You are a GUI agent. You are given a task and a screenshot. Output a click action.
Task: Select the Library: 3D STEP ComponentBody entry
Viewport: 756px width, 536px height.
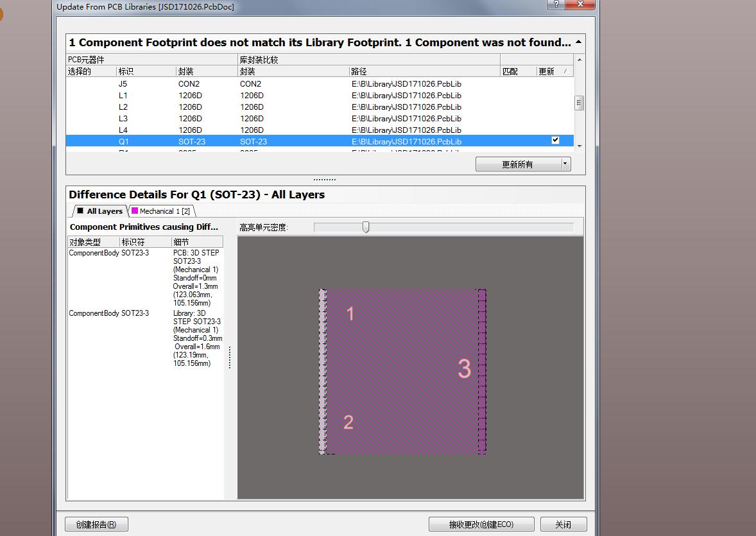tap(145, 338)
